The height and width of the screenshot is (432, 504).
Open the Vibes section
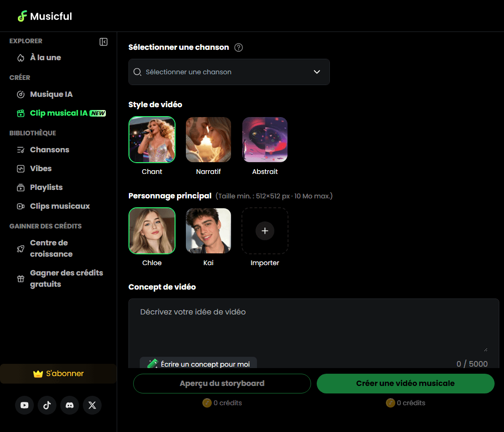click(40, 168)
